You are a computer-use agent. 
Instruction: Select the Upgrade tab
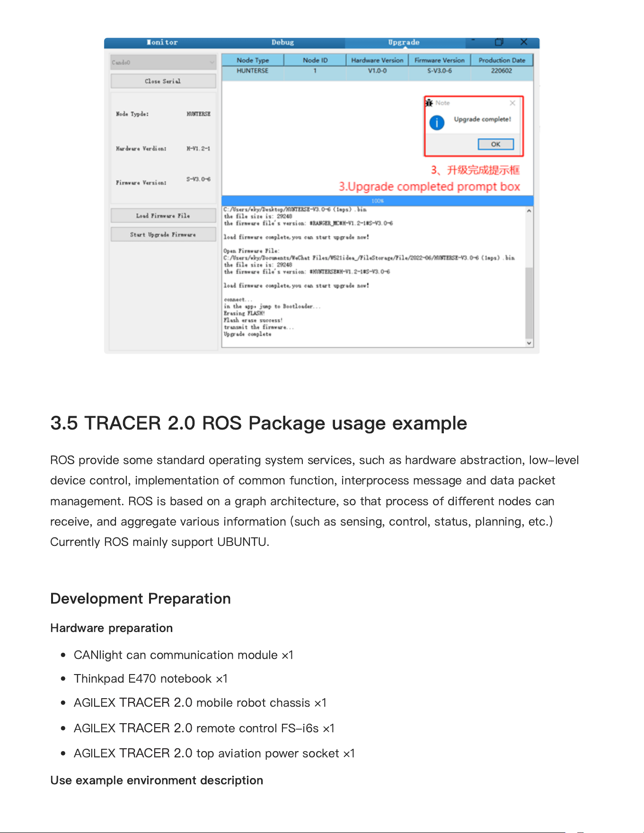tap(404, 43)
